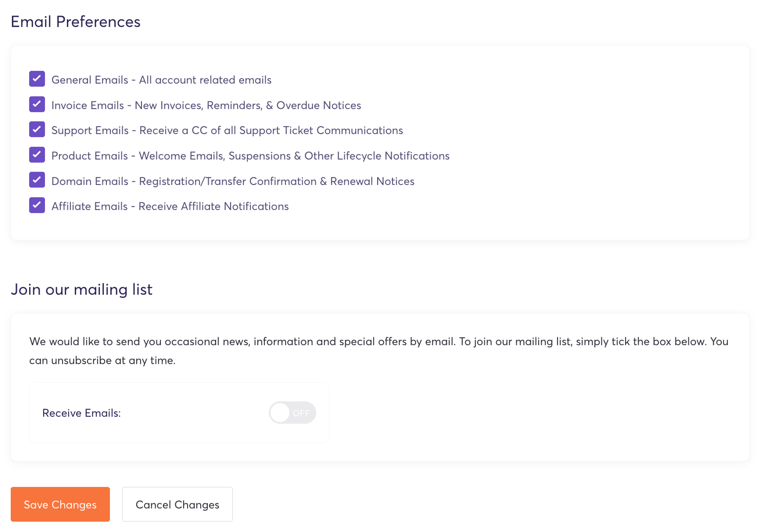This screenshot has height=532, width=761.
Task: Click the Save Changes button
Action: (x=60, y=504)
